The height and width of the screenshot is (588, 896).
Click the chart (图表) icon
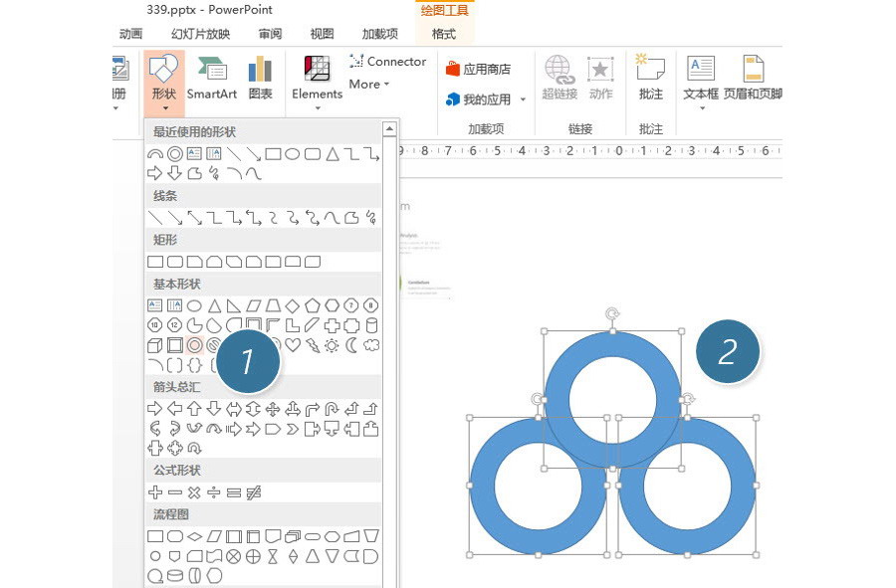260,79
